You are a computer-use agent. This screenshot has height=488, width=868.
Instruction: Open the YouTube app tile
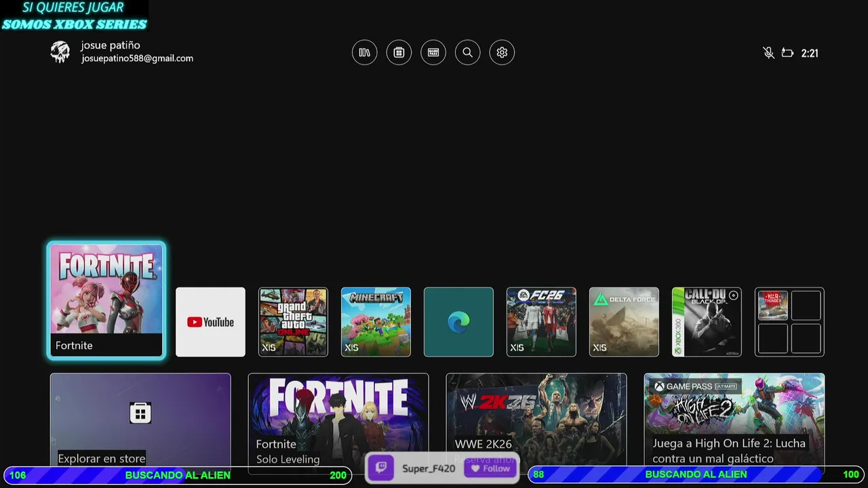pos(210,322)
